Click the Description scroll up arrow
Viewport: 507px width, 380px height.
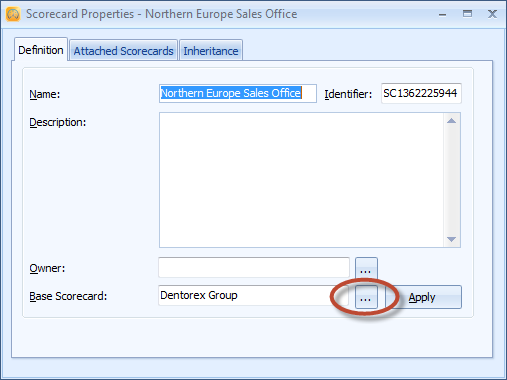pyautogui.click(x=451, y=121)
